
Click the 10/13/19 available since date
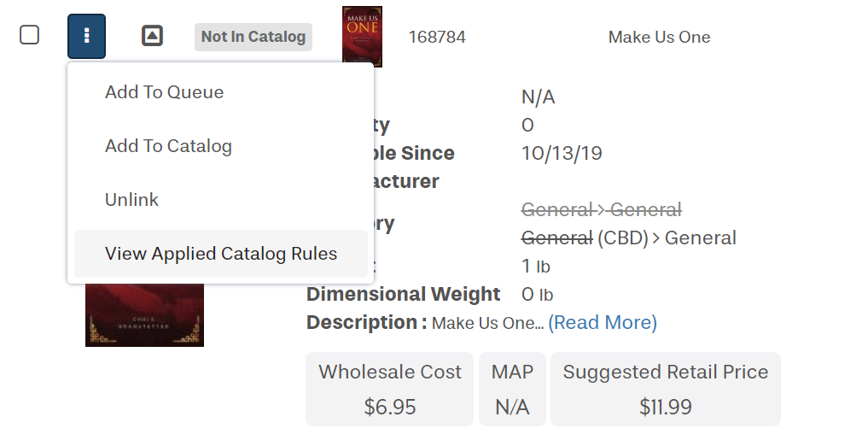[562, 154]
